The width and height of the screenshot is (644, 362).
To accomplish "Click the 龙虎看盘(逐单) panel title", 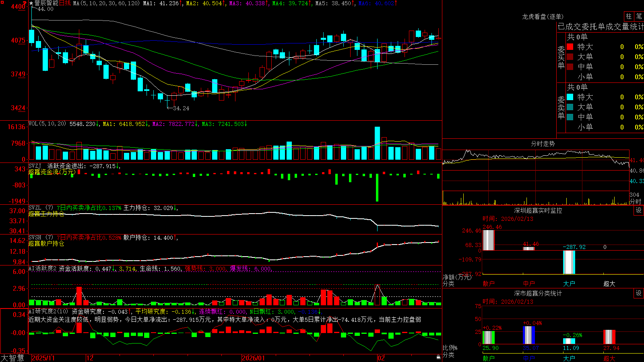I will pos(543,16).
